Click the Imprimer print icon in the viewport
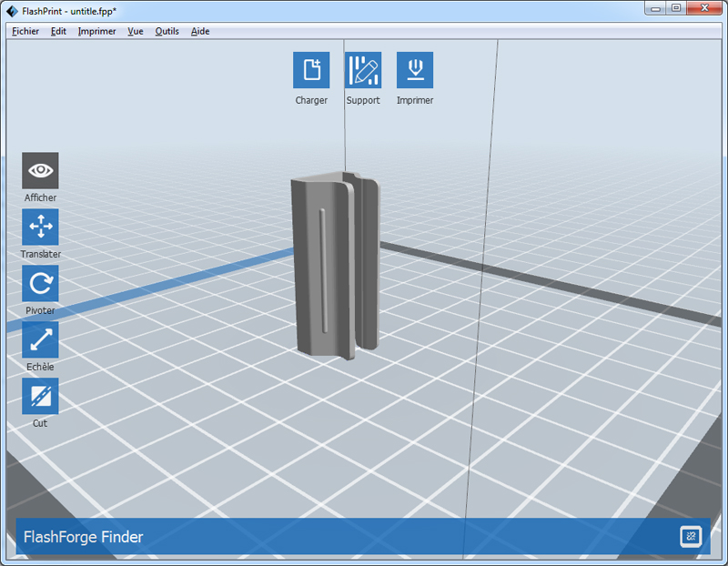Image resolution: width=728 pixels, height=566 pixels. [x=415, y=70]
